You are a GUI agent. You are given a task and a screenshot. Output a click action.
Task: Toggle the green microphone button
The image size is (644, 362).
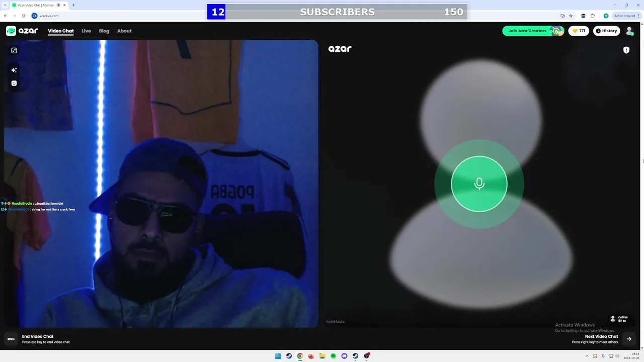(x=479, y=184)
